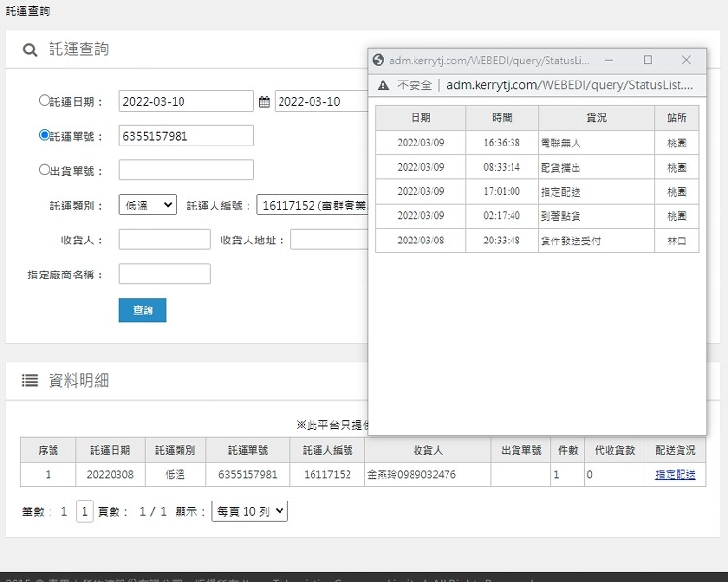728x582 pixels.
Task: Click the 託運日期 column header in table
Action: coord(110,450)
